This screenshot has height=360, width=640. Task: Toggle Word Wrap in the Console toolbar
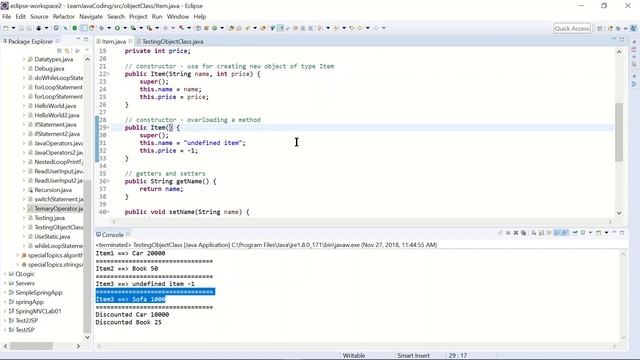tap(549, 233)
